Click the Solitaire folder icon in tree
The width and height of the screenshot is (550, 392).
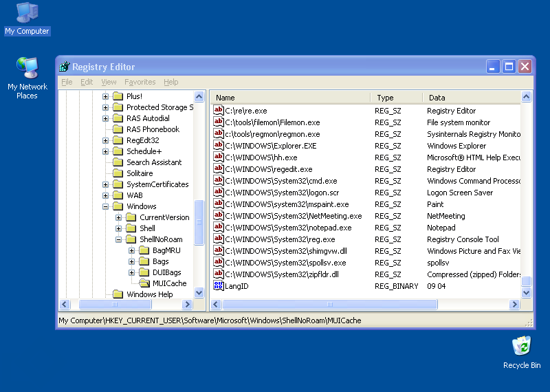(118, 173)
